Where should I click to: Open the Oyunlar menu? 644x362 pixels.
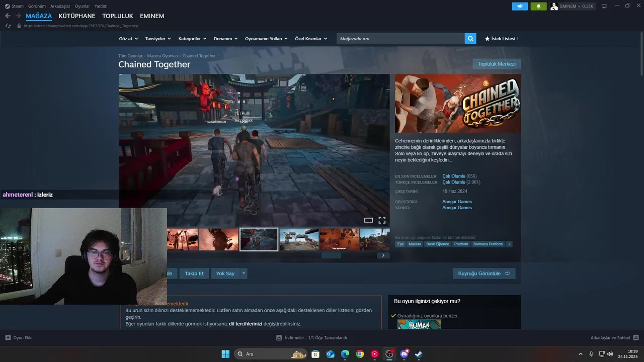[x=83, y=6]
